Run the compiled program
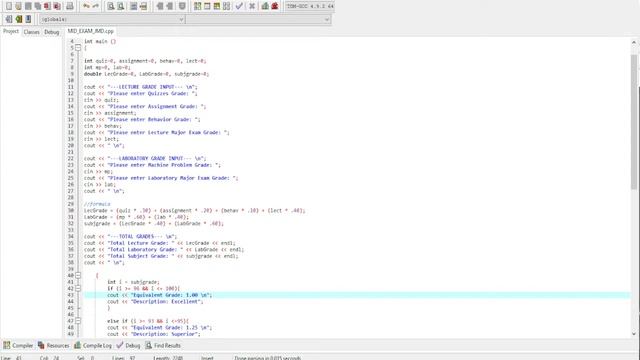This screenshot has width=640, height=360. click(x=207, y=6)
